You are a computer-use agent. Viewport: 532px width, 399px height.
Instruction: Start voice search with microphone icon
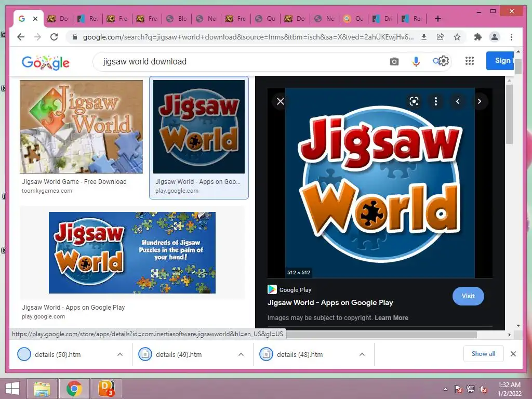pyautogui.click(x=416, y=62)
